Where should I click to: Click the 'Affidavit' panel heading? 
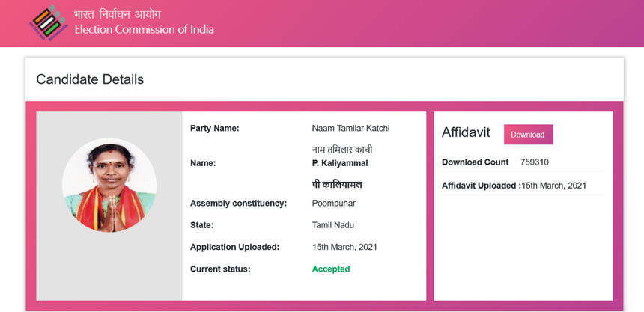[x=466, y=132]
